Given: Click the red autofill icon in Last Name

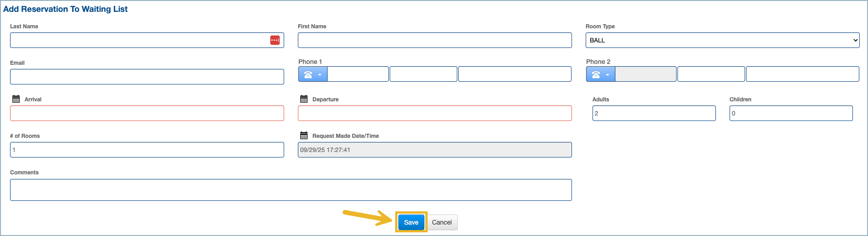Looking at the screenshot, I should click(x=275, y=40).
